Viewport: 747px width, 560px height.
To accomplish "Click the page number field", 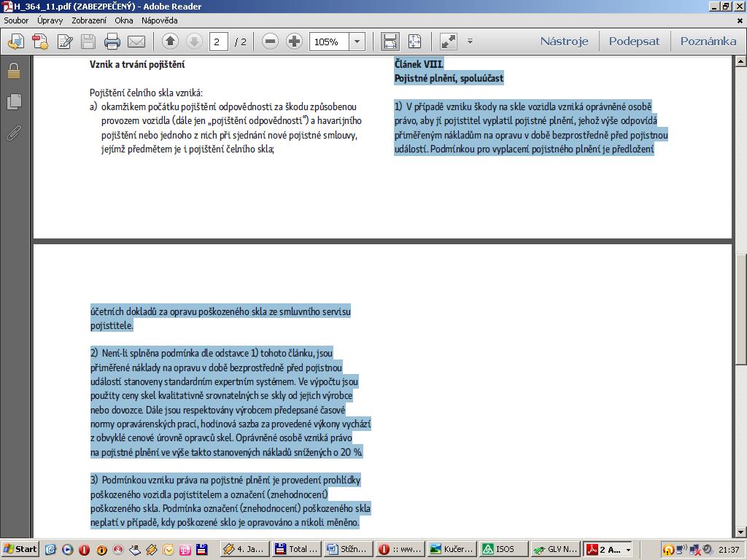I will click(x=218, y=42).
